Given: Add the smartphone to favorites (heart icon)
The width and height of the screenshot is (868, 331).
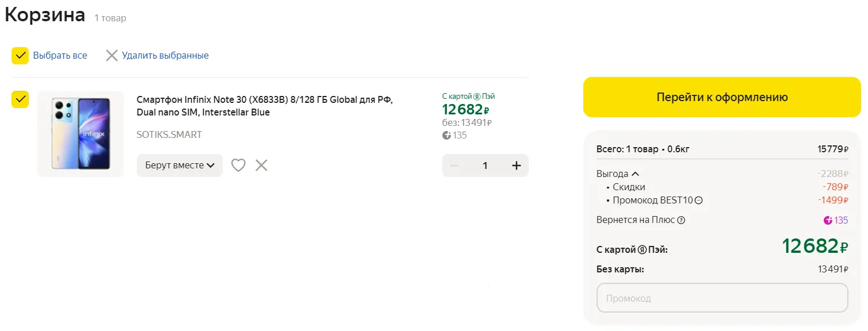Looking at the screenshot, I should click(238, 165).
